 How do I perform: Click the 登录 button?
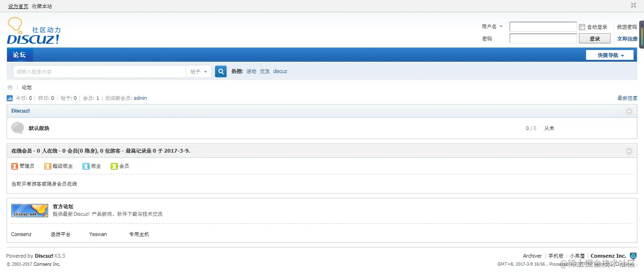(x=595, y=39)
